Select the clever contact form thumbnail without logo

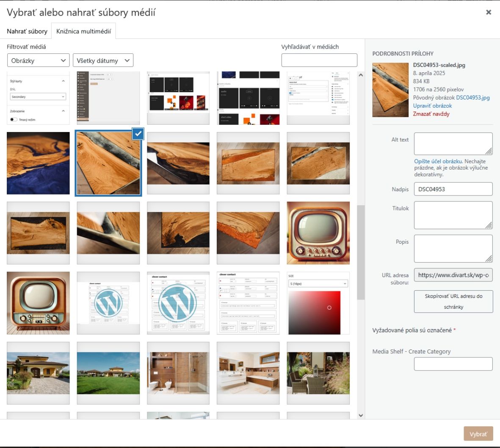(248, 303)
